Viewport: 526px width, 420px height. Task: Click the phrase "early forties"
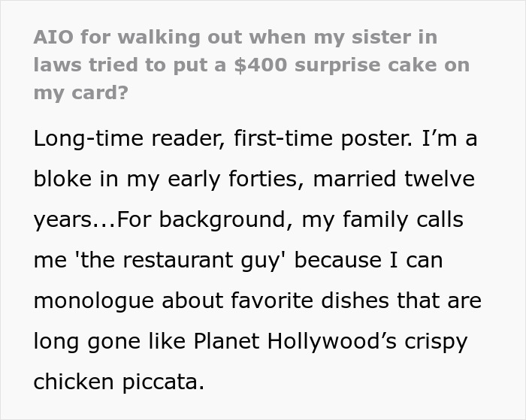coord(233,179)
